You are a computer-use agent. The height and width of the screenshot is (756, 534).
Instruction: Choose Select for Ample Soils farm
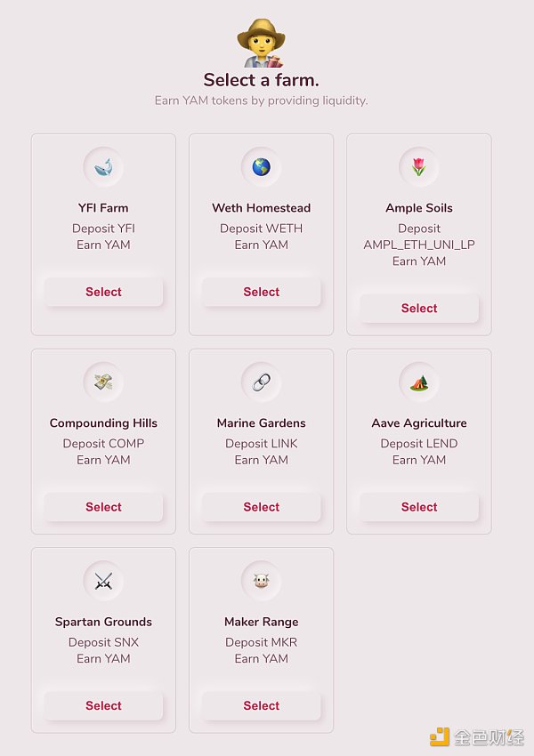coord(419,309)
